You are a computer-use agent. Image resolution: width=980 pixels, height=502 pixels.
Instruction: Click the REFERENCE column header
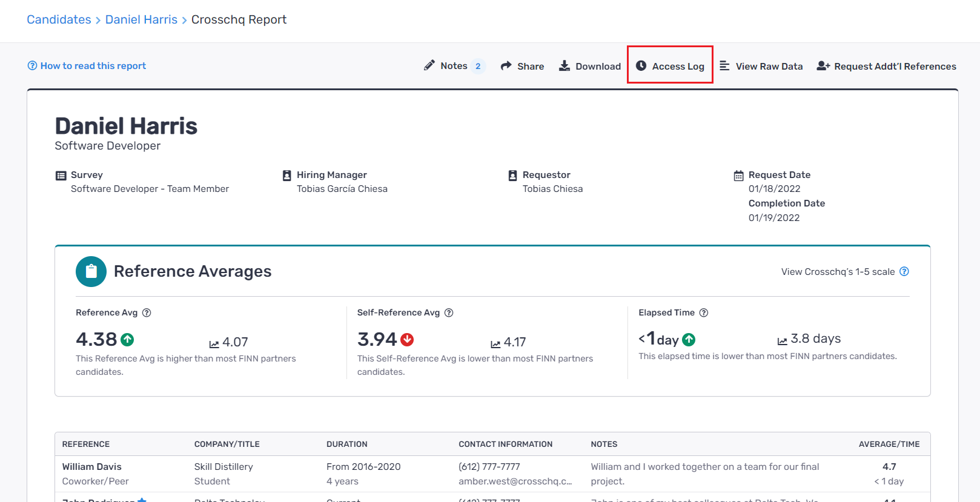point(86,444)
